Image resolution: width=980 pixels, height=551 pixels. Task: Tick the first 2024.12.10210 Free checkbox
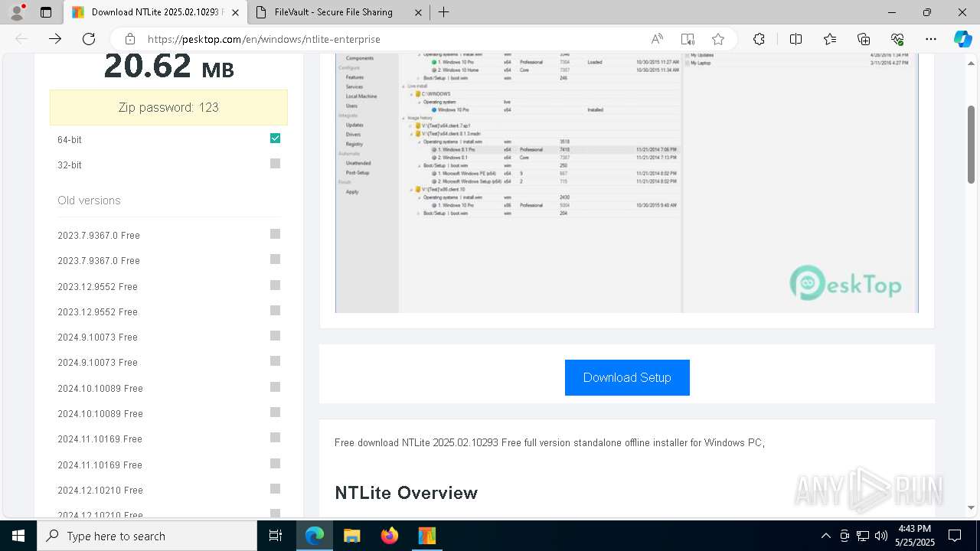click(276, 489)
